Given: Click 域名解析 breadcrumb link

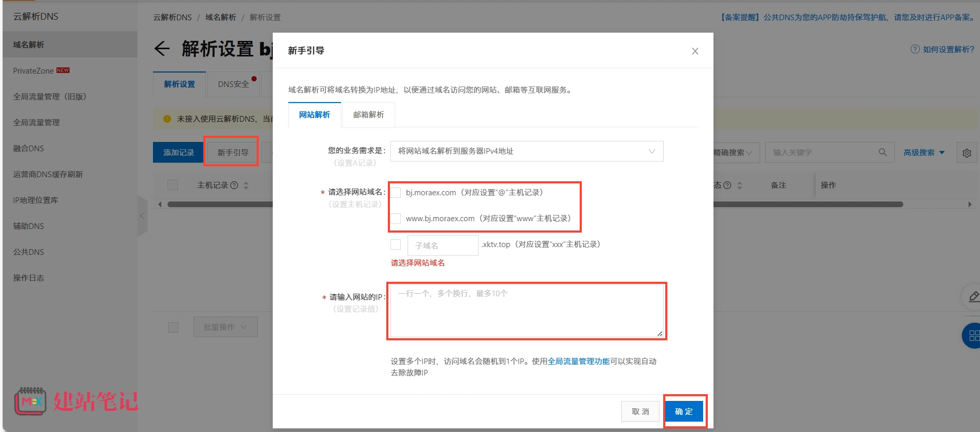Looking at the screenshot, I should [x=220, y=17].
